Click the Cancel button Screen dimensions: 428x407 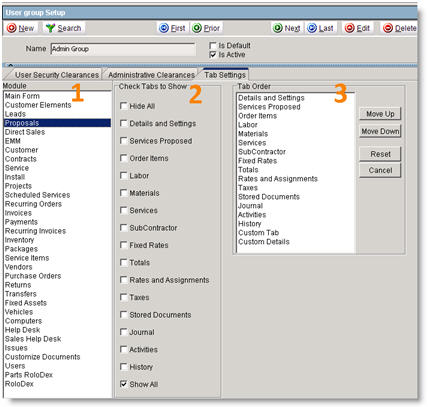380,170
